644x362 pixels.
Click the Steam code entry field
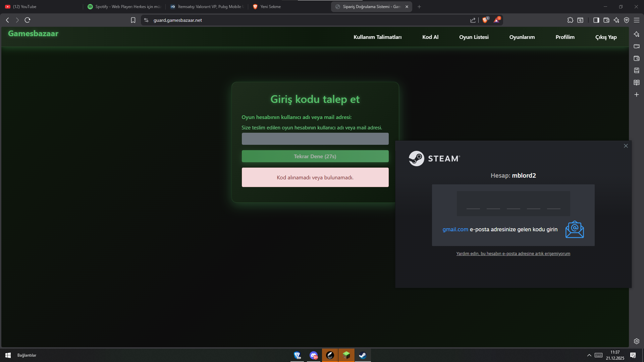pos(513,203)
